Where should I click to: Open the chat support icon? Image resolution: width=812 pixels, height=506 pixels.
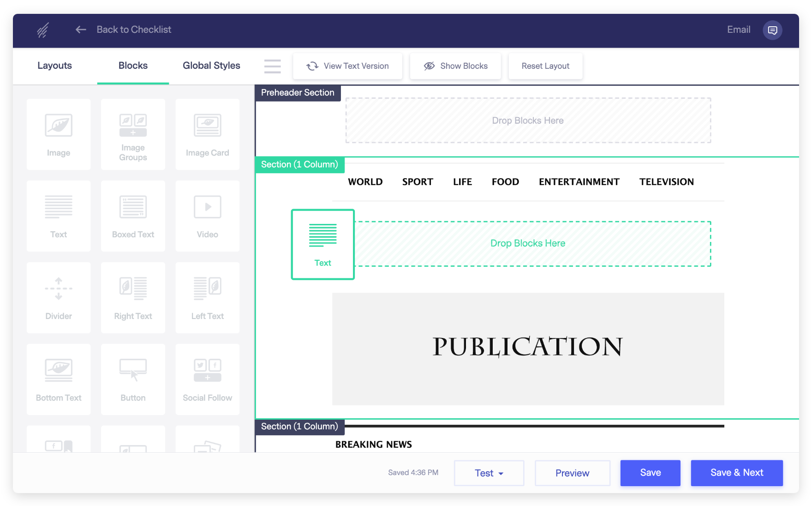click(772, 30)
